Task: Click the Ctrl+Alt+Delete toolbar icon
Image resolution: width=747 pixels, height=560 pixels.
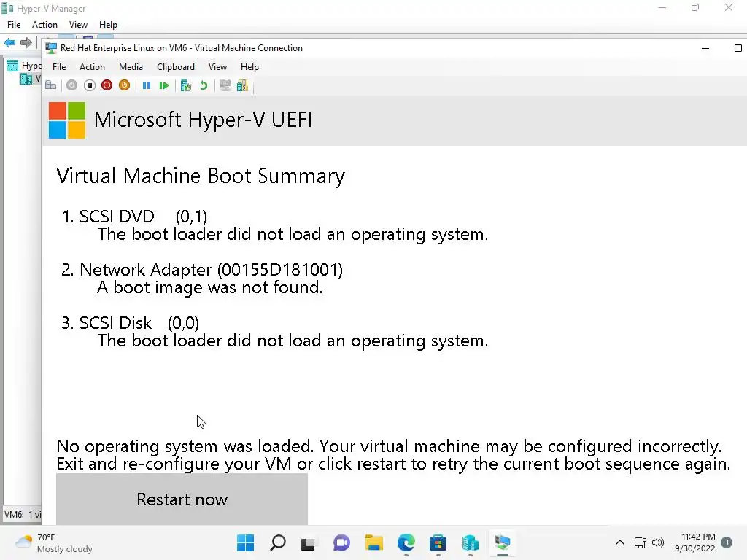Action: pos(51,85)
